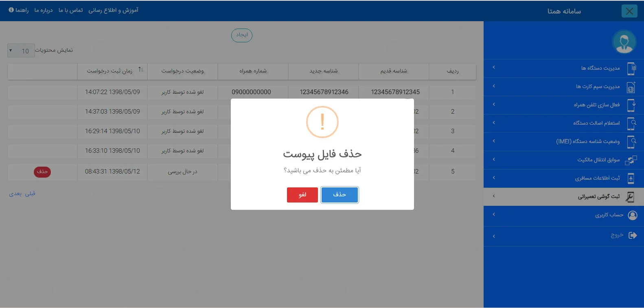Open the سوابق انتقال مالکیت menu item
Screen dimensions: 644x308
564,160
